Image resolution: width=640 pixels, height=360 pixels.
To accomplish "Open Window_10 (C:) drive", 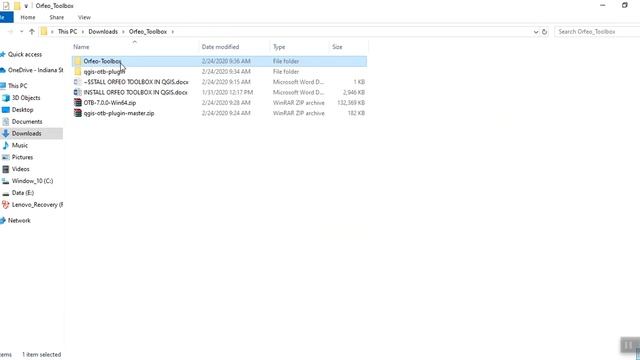I will point(32,181).
